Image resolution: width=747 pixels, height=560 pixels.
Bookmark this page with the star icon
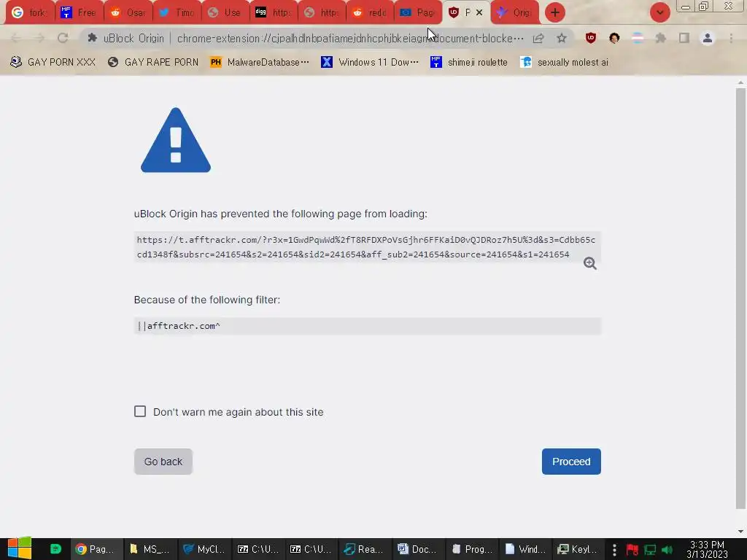[562, 38]
